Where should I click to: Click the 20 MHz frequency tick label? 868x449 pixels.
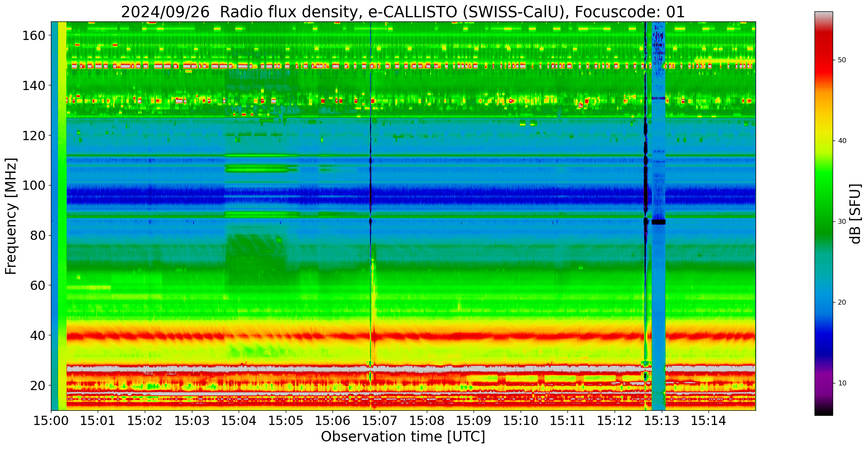(37, 385)
